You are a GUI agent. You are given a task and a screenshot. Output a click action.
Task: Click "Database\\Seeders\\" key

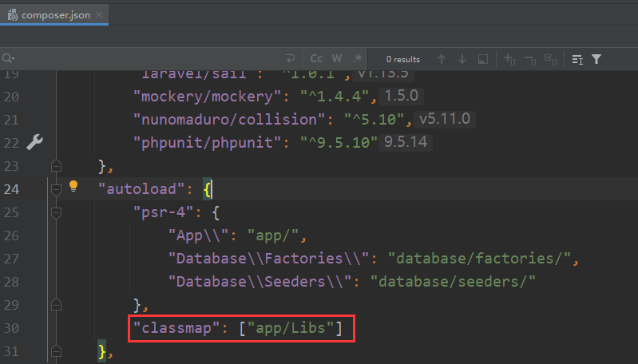click(x=260, y=282)
